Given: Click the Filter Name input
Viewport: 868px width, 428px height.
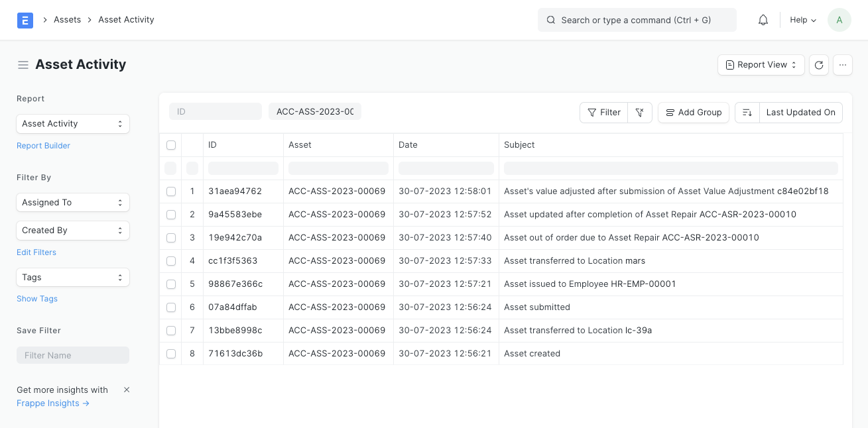Looking at the screenshot, I should pos(73,355).
